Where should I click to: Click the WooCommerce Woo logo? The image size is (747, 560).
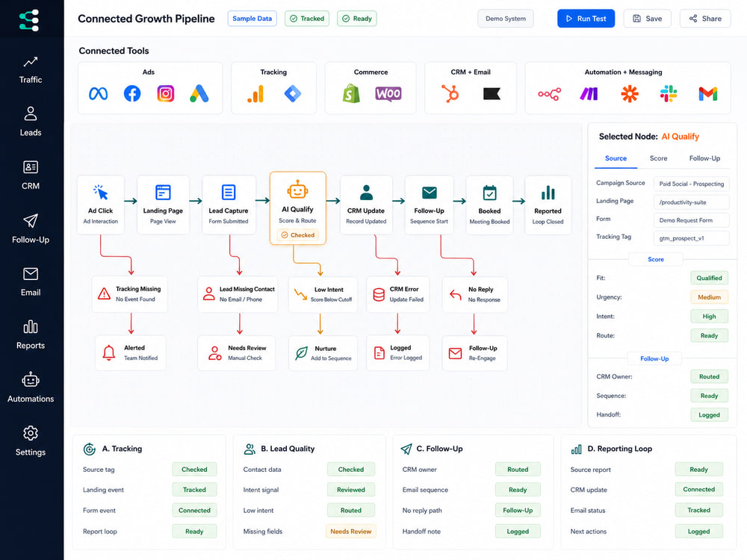[388, 93]
